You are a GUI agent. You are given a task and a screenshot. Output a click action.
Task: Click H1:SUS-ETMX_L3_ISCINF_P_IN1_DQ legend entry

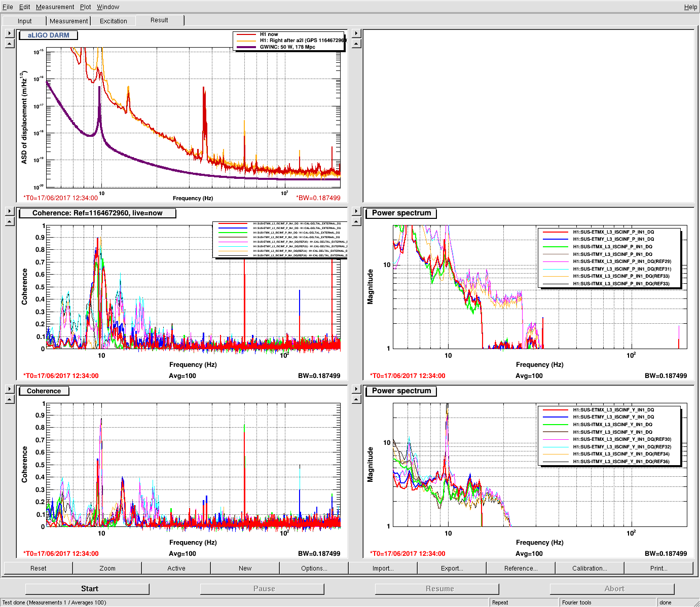613,232
